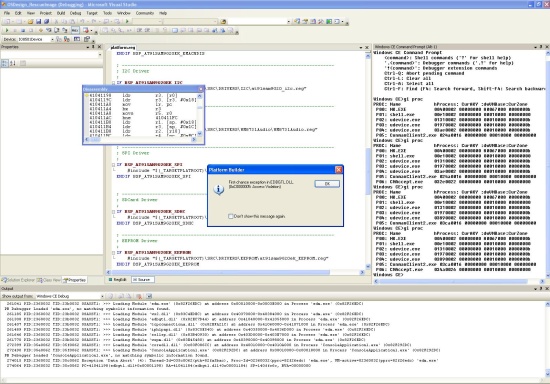Image resolution: width=550 pixels, height=384 pixels.
Task: Click the Alphabetical sort icon in Properties
Action: click(13, 63)
